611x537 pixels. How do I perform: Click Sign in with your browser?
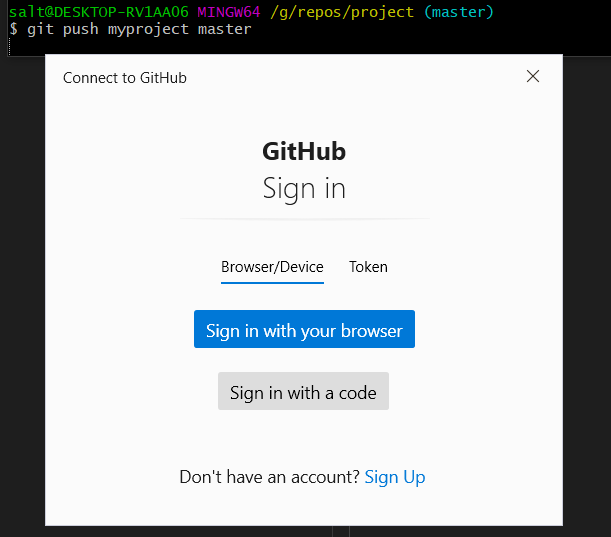pos(304,329)
